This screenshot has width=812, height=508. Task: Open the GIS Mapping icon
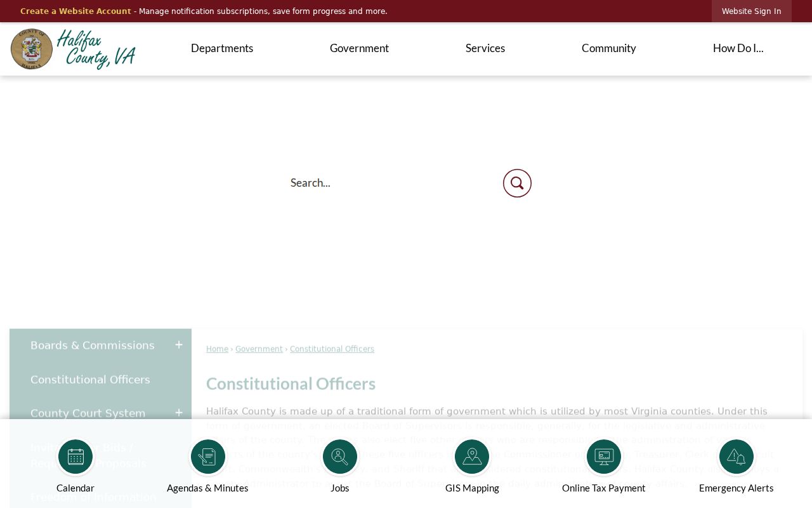point(472,457)
